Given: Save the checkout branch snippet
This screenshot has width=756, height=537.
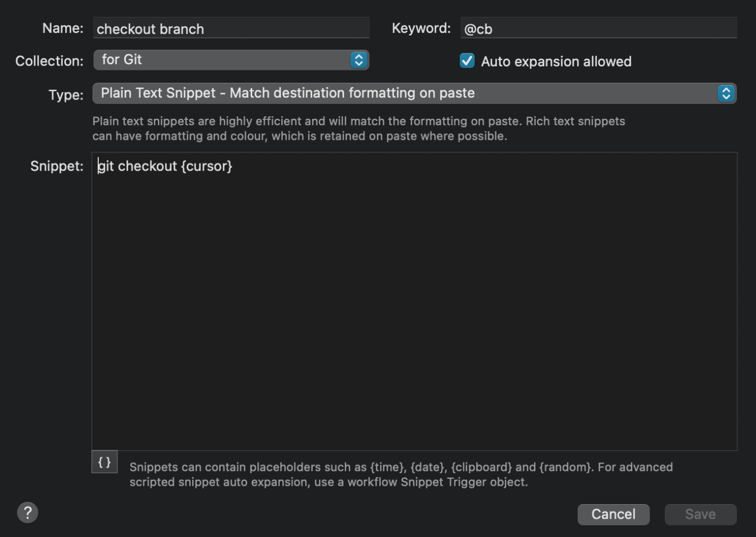Looking at the screenshot, I should click(700, 514).
